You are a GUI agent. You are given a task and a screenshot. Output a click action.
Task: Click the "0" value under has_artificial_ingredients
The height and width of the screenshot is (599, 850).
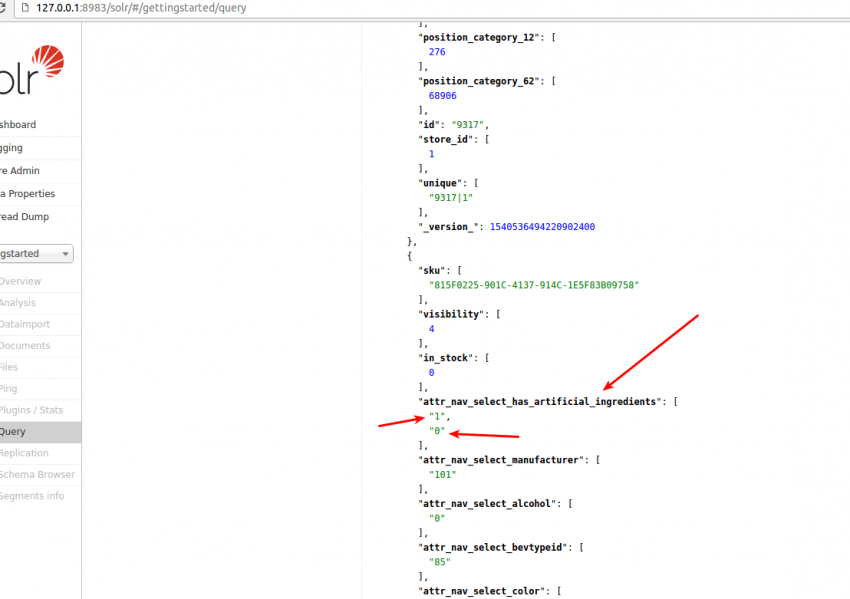[x=437, y=431]
